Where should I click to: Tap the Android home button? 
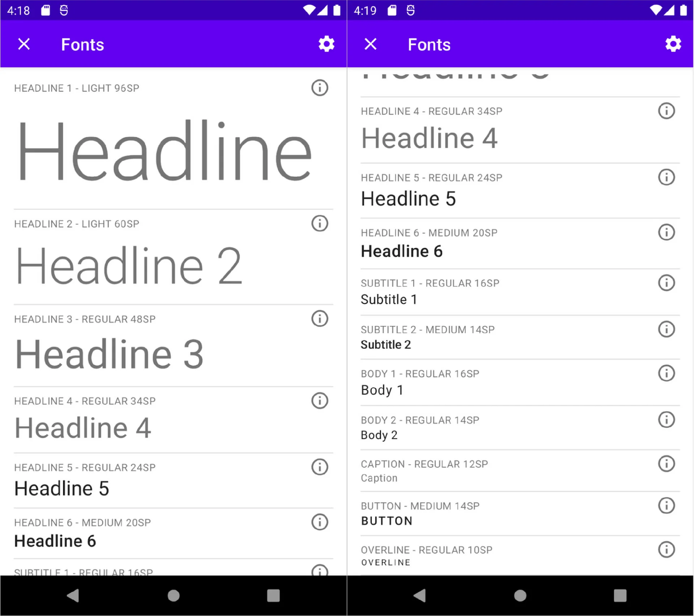[x=173, y=595]
